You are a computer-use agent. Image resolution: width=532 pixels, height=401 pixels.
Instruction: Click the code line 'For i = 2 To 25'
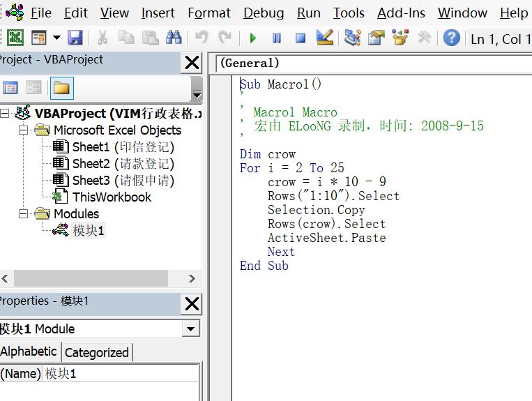291,168
